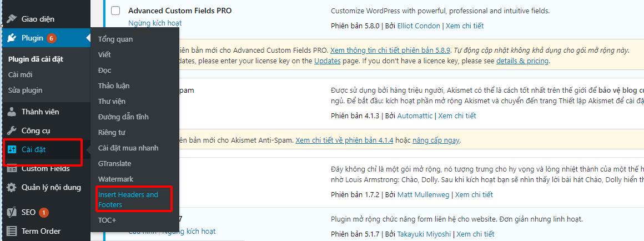Tick the Advanced Custom Fields PRO checkbox
The width and height of the screenshot is (644, 241).
[x=115, y=11]
